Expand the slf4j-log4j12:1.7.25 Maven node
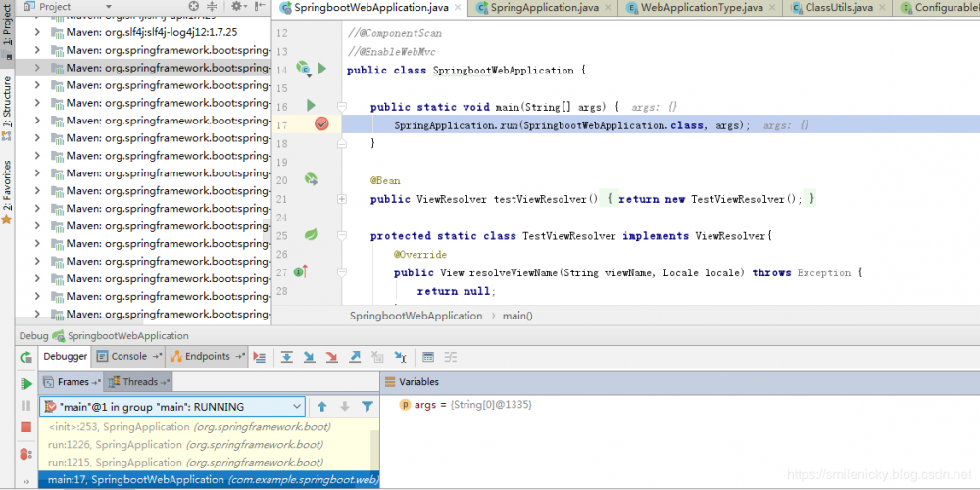 37,32
